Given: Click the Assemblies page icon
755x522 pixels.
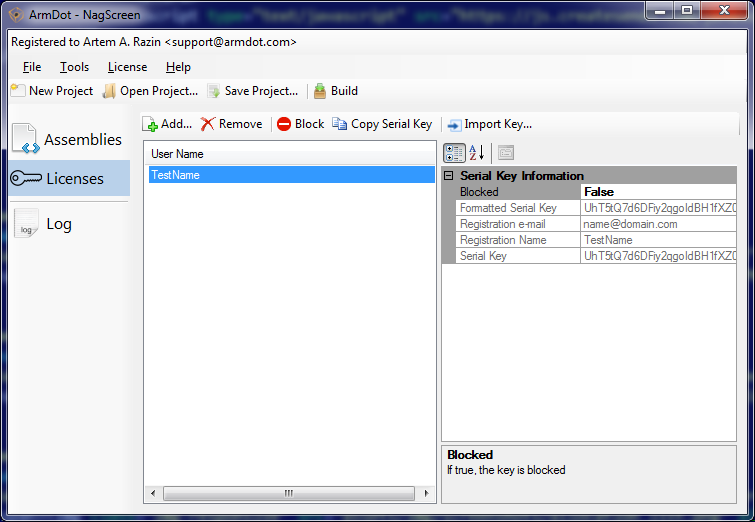Looking at the screenshot, I should coord(25,139).
